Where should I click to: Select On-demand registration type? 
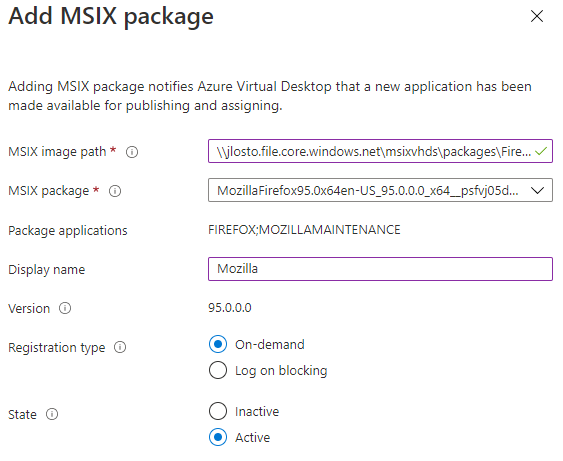click(x=218, y=344)
